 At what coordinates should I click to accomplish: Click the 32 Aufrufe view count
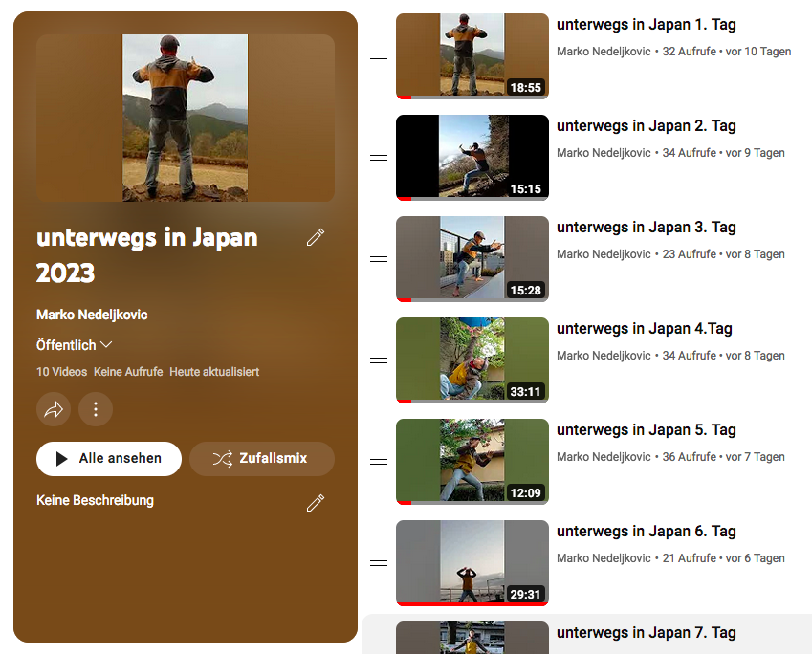pyautogui.click(x=690, y=52)
